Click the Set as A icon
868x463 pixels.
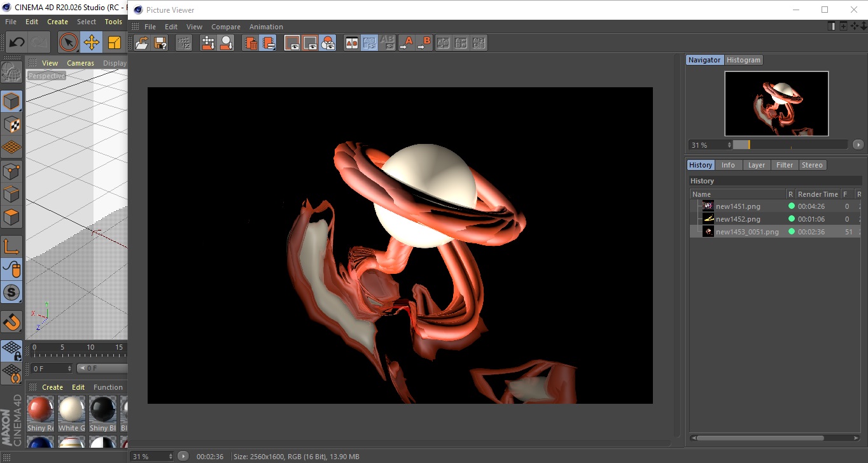(x=406, y=43)
